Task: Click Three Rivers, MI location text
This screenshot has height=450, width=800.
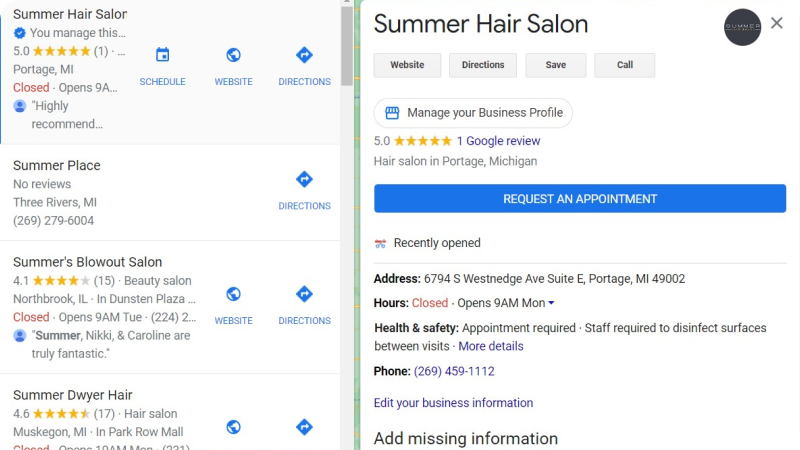Action: (55, 203)
